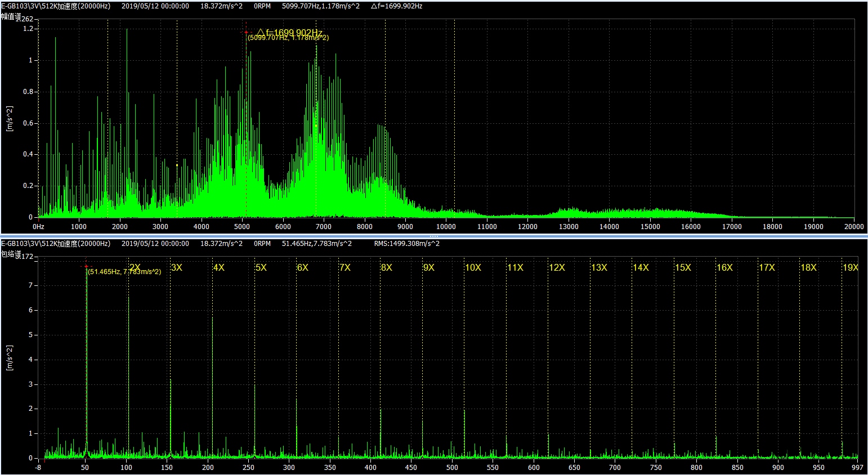
Task: Click the [m/s^2] Y-axis unit label of the top chart
Action: click(9, 119)
